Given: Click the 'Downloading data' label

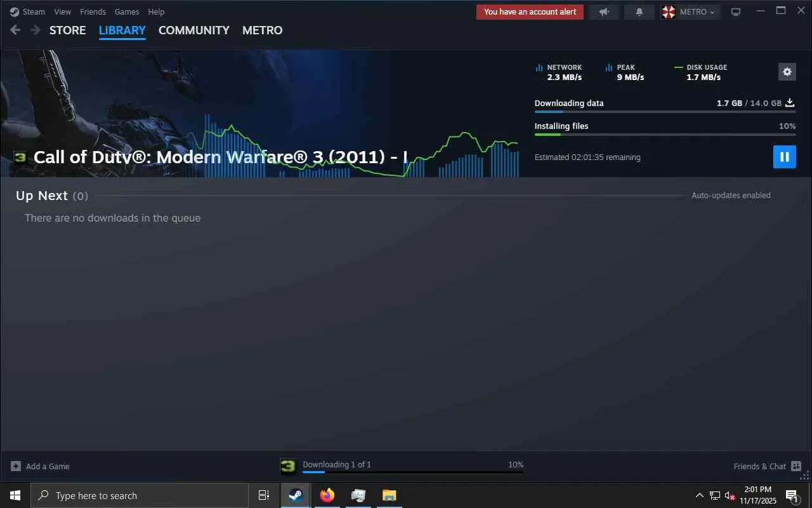Looking at the screenshot, I should pos(569,103).
